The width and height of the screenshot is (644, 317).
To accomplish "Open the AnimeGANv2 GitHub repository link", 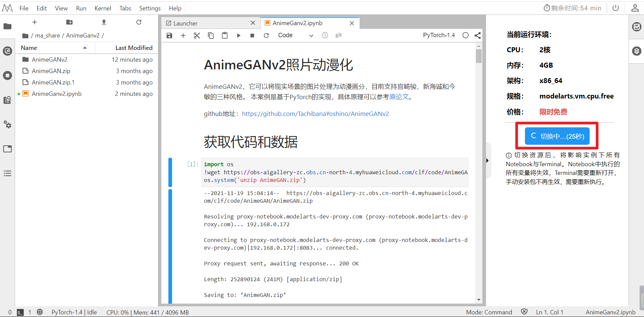I will click(316, 114).
